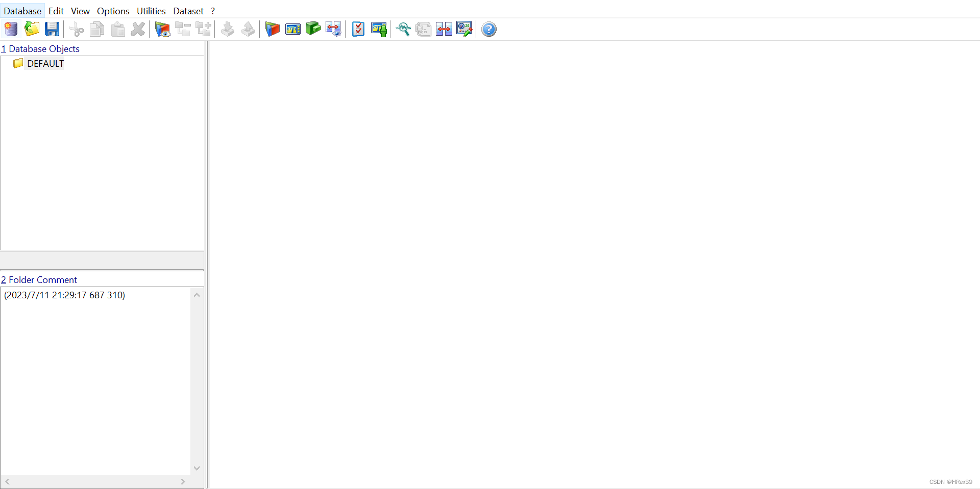The width and height of the screenshot is (980, 489).
Task: Open the ? help menu
Action: click(x=213, y=11)
